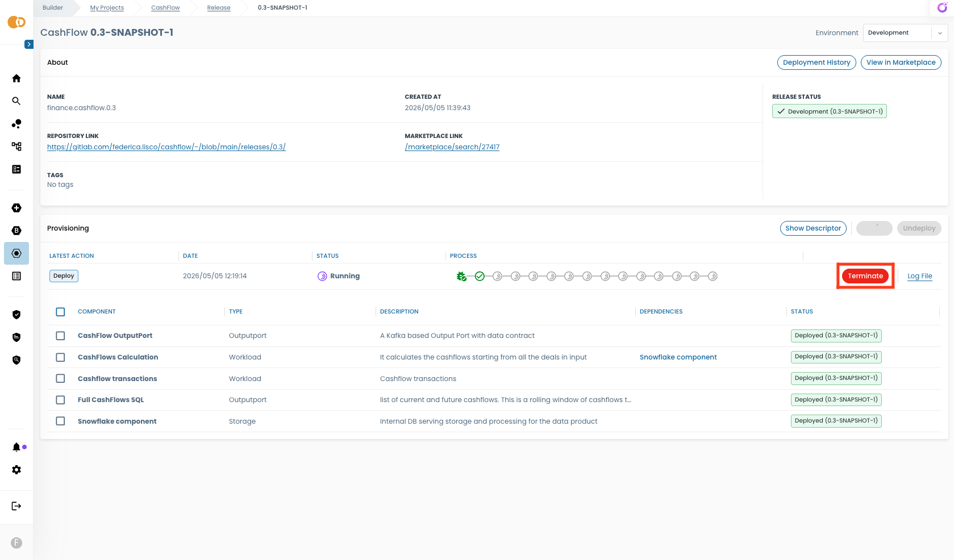Click the Deploy latest action tag
This screenshot has height=560, width=954.
coord(64,276)
